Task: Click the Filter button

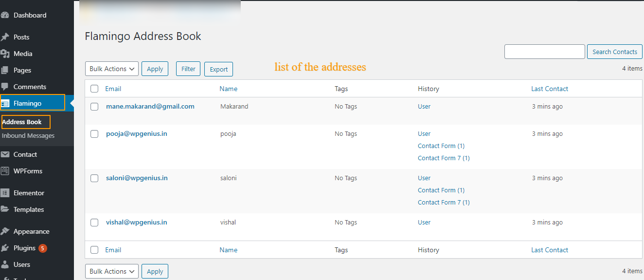Action: [188, 69]
